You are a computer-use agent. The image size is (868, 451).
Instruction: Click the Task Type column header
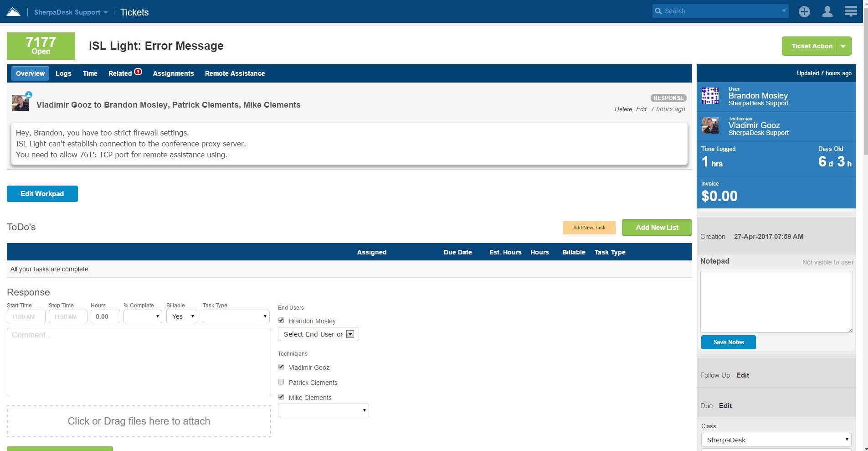(x=610, y=252)
